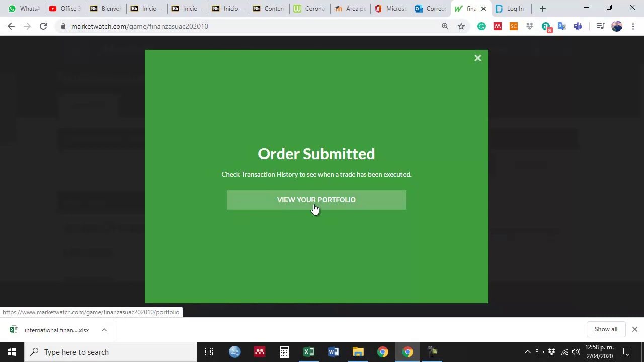Click Show all downloads

[x=606, y=329]
